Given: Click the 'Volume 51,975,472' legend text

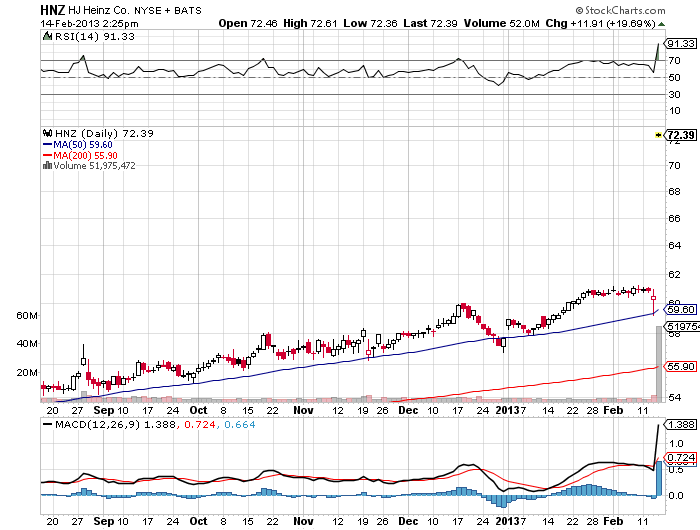Looking at the screenshot, I should click(94, 166).
